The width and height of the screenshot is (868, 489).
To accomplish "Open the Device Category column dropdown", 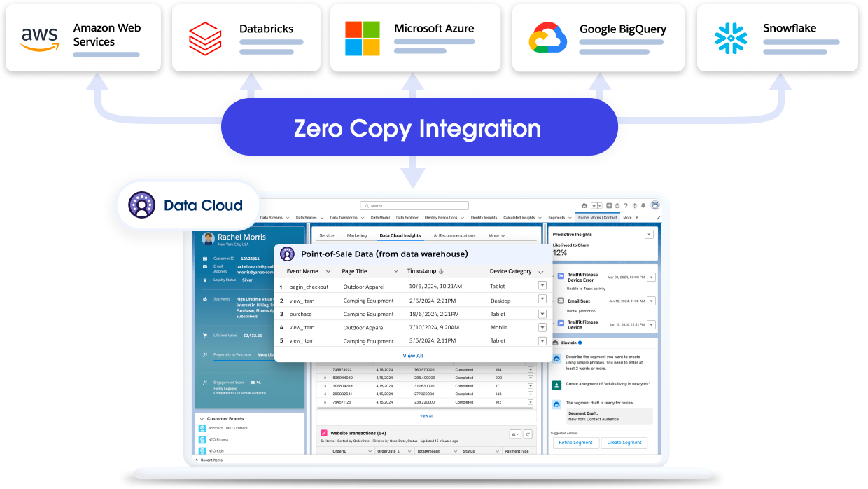I will pyautogui.click(x=540, y=271).
